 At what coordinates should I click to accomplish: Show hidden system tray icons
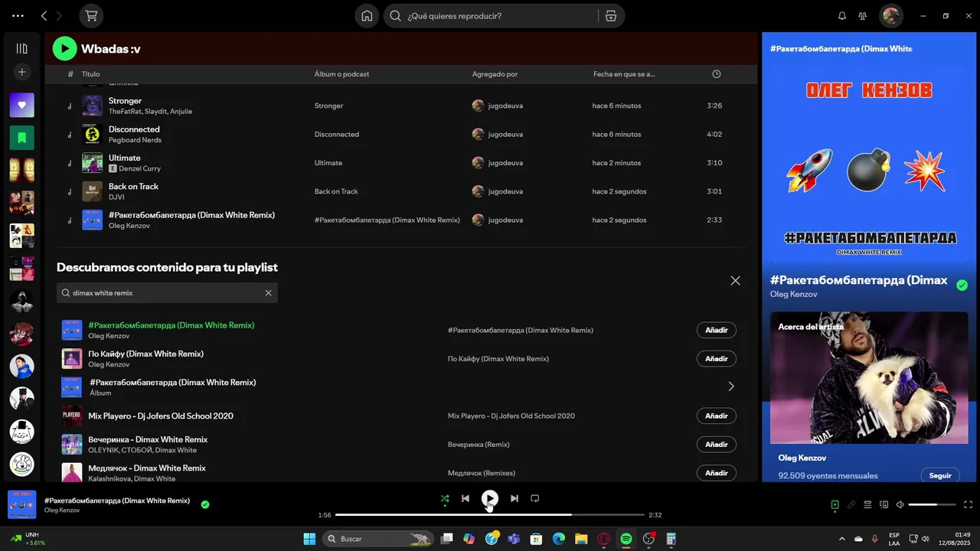(843, 540)
